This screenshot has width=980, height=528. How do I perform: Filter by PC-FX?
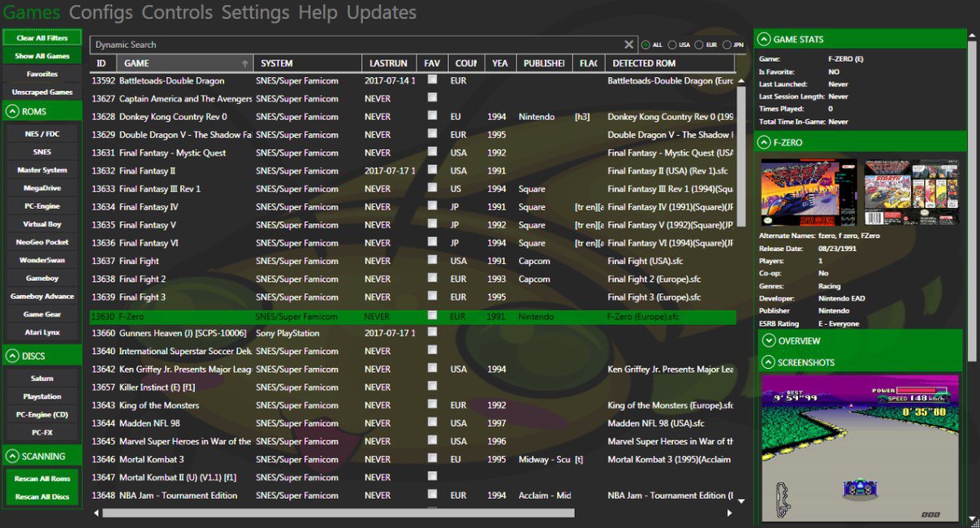tap(42, 432)
